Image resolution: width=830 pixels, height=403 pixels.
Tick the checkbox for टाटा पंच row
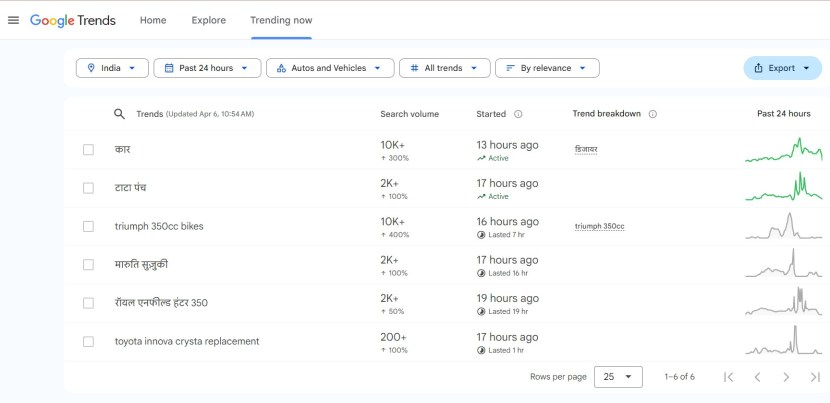(88, 188)
